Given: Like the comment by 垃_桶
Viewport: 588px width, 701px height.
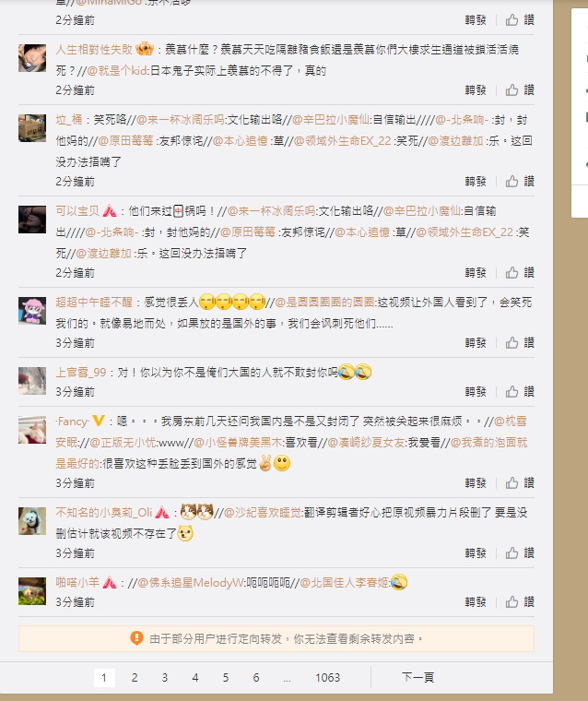Looking at the screenshot, I should (x=520, y=181).
